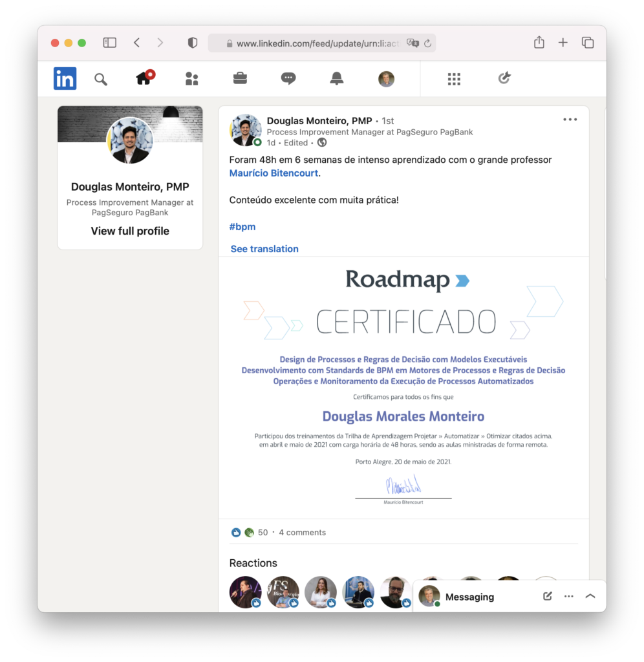Click sidebar profile photo of Douglas
644x662 pixels.
(x=130, y=140)
